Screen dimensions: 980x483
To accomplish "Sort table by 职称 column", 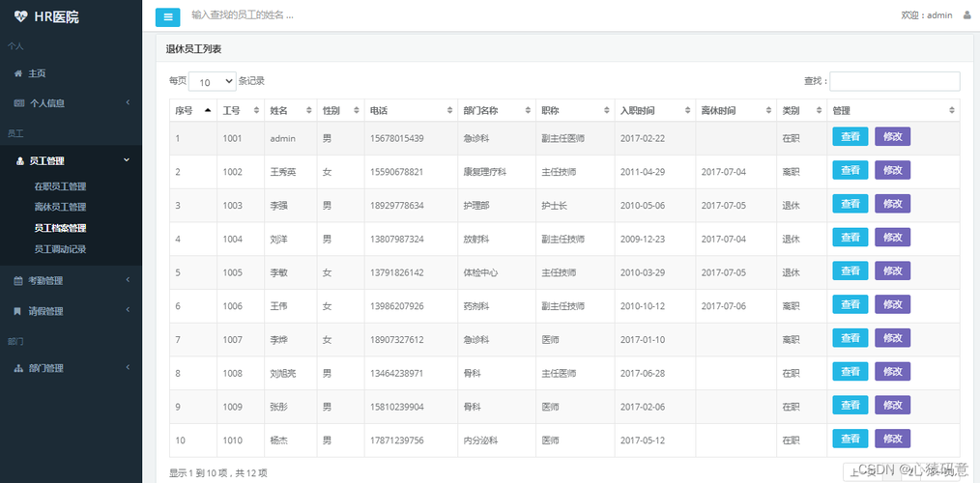I will [607, 110].
